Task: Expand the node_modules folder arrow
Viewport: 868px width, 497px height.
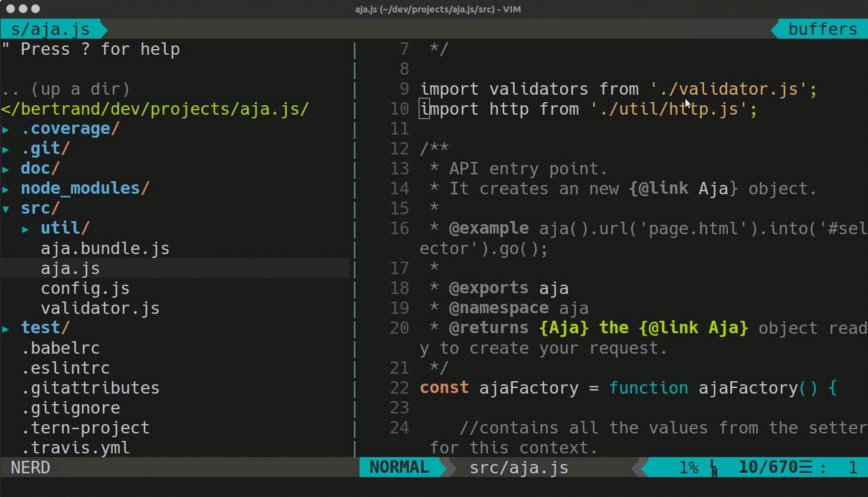Action: (x=6, y=189)
